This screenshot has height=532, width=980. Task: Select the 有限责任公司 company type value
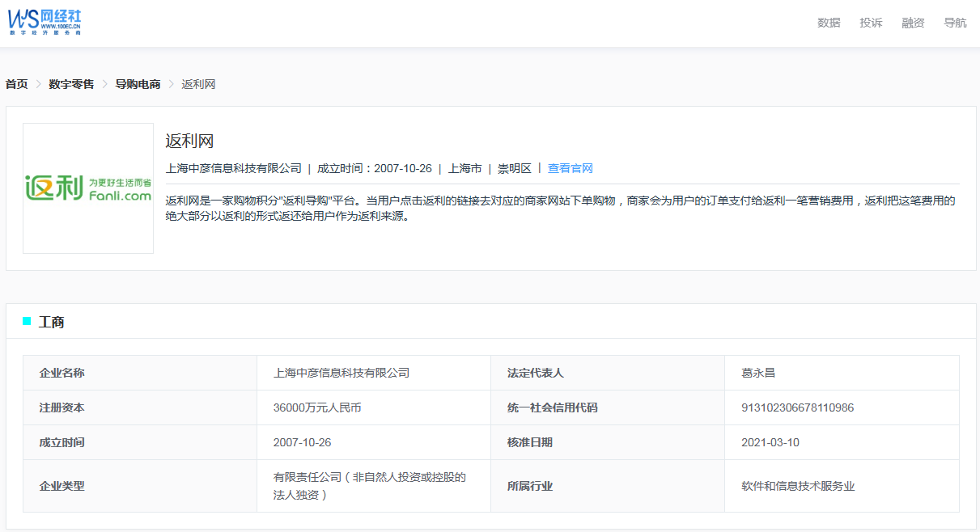click(370, 486)
